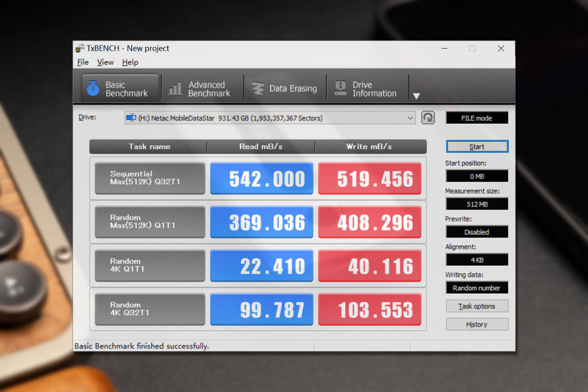Click the Drive Information drive icon

tap(341, 88)
